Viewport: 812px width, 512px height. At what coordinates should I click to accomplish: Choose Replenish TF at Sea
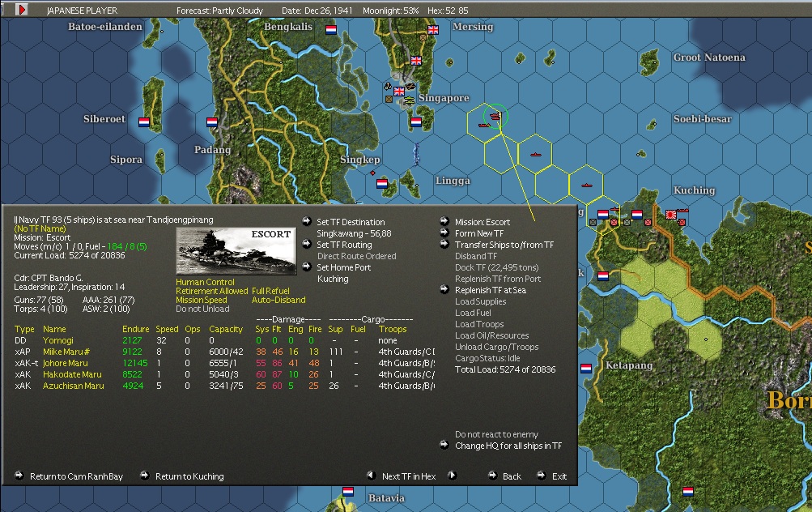tap(491, 290)
